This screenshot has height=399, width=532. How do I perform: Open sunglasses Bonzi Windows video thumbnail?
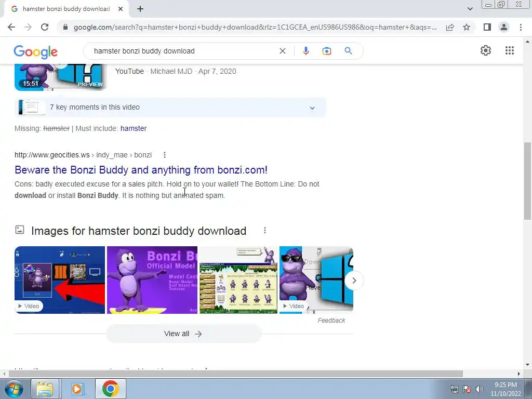[x=316, y=280]
